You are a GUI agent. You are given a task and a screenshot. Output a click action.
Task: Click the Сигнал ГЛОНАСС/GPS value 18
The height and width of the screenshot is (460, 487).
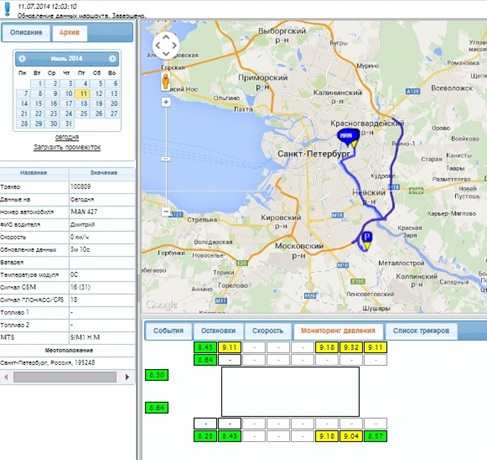pyautogui.click(x=74, y=300)
